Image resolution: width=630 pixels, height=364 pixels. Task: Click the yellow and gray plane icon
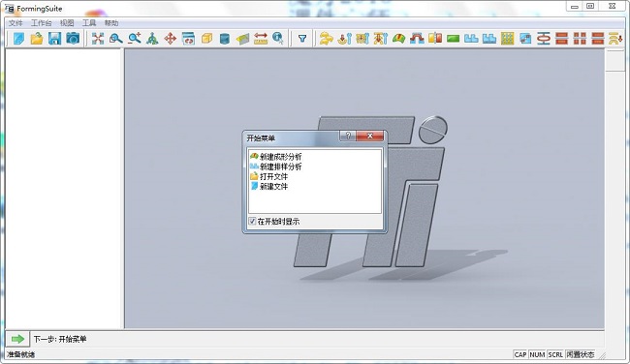242,39
